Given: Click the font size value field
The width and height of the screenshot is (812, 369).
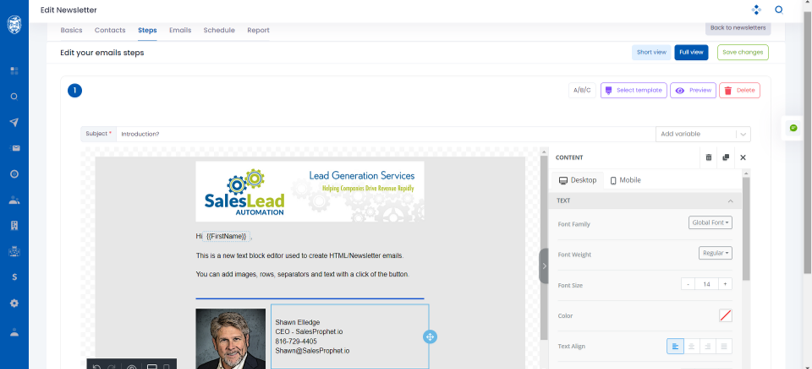Looking at the screenshot, I should click(706, 284).
